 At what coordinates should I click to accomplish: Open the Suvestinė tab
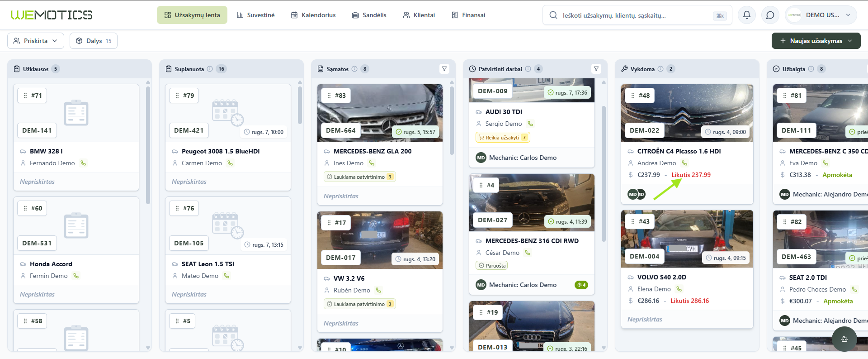coord(255,15)
